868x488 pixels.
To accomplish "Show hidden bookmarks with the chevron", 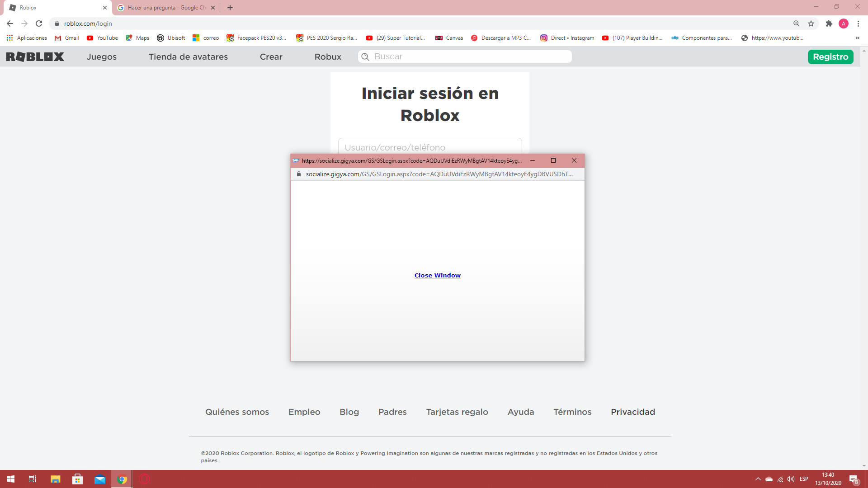I will click(x=858, y=38).
